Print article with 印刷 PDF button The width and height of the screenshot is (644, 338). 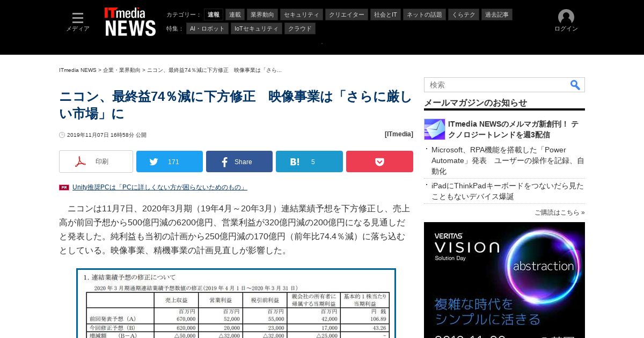[x=96, y=161]
